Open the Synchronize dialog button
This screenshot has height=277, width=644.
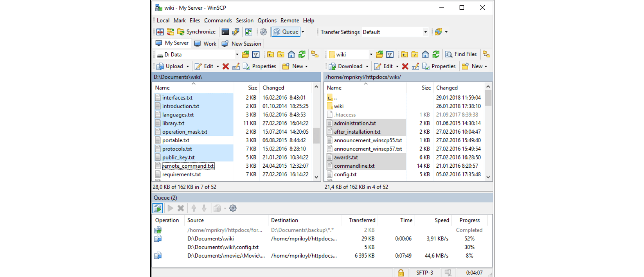(196, 32)
